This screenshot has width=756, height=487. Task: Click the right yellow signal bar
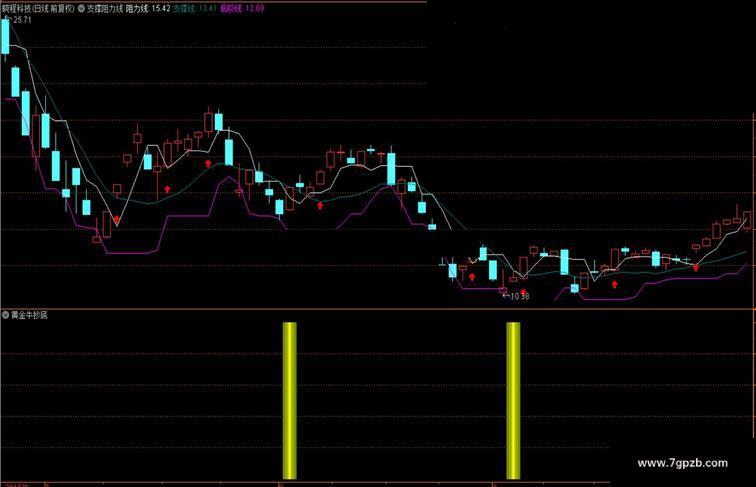[513, 401]
